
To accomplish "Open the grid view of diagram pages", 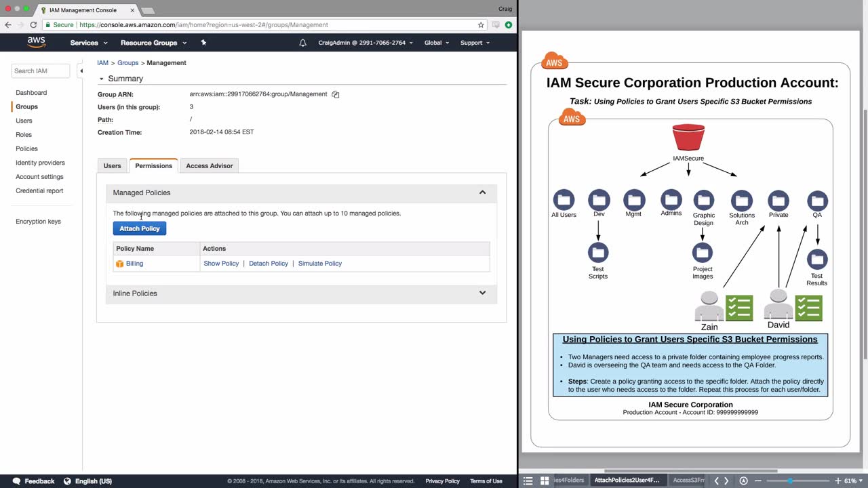I will point(544,481).
